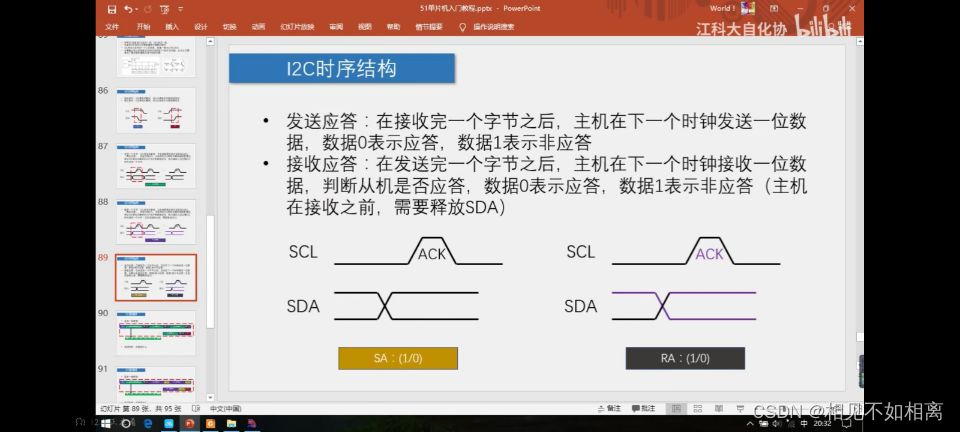Click the 发送应答 bullet paragraph text
This screenshot has width=960, height=432.
point(546,132)
